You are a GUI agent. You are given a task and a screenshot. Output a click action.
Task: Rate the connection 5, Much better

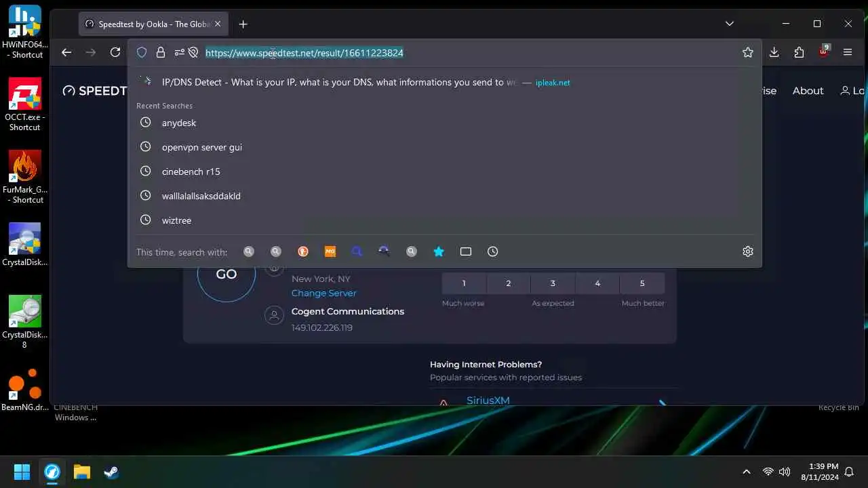click(642, 283)
